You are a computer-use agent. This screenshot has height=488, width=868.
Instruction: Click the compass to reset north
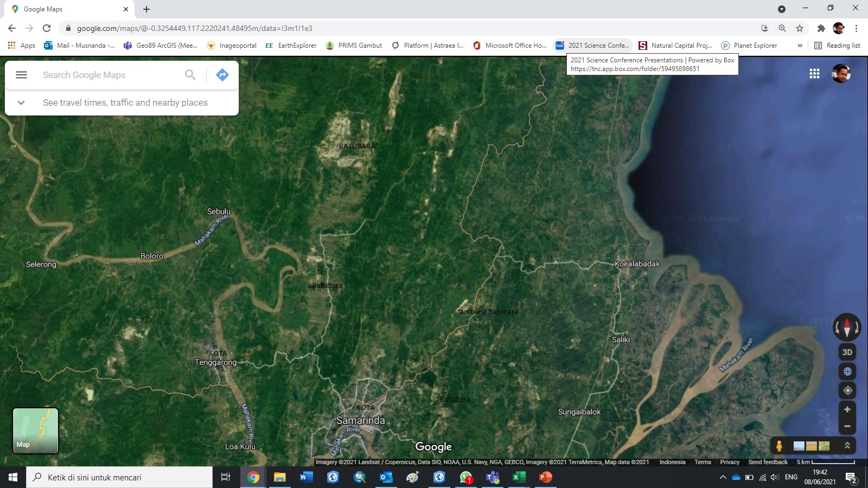(x=847, y=327)
